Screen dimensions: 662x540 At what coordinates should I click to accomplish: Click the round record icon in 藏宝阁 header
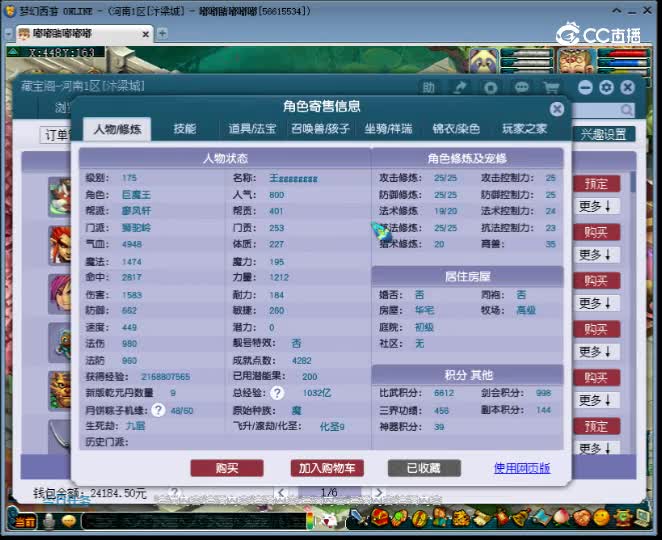(491, 87)
